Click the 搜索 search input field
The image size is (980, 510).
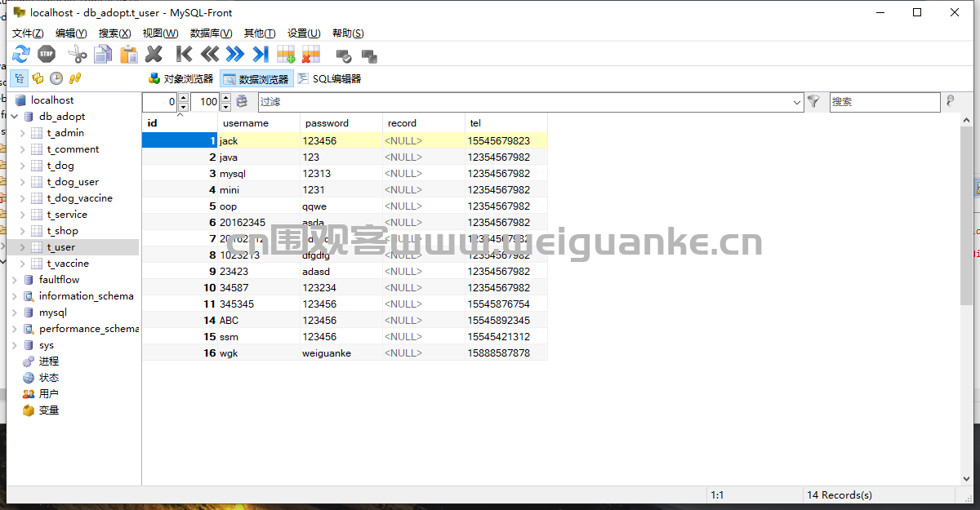pyautogui.click(x=884, y=102)
